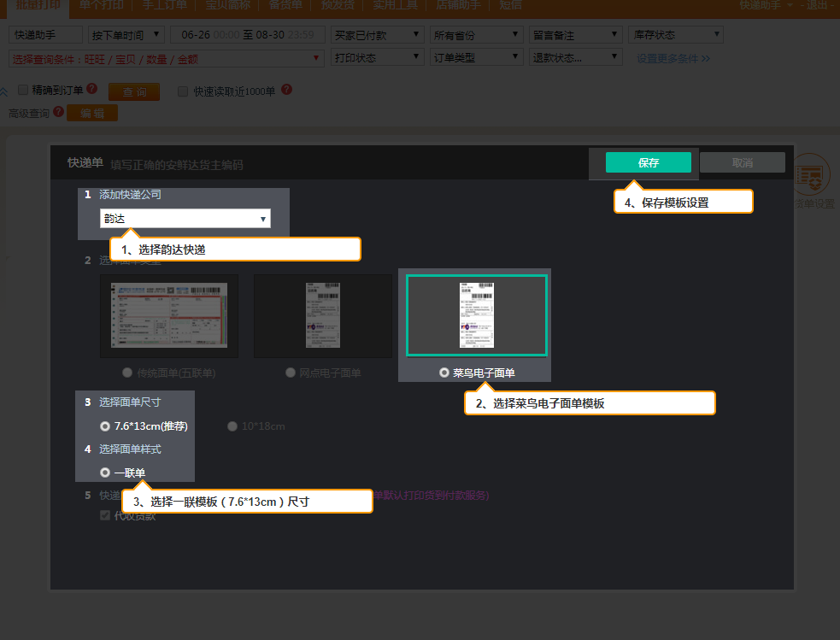Select the 菜鸟电子面单 radio button
Image resolution: width=840 pixels, height=640 pixels.
tap(444, 373)
